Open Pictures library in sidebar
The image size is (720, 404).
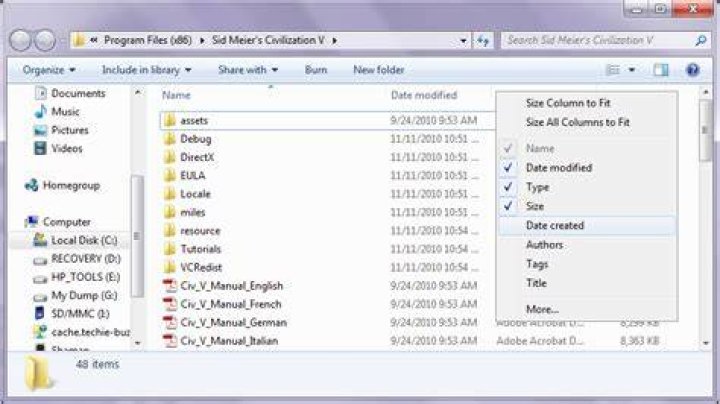point(62,130)
